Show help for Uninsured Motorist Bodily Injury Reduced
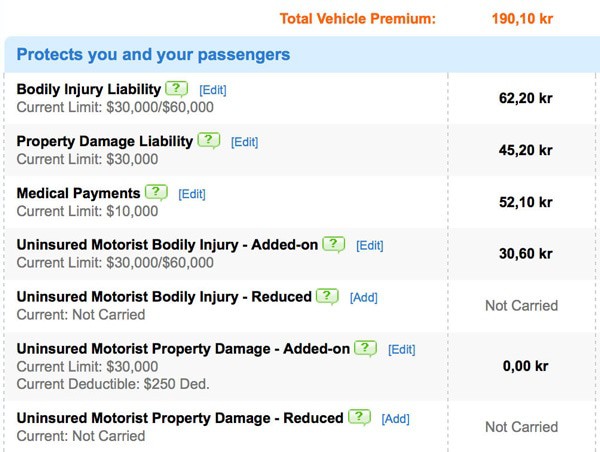Screen dimensions: 600x452 [327, 297]
